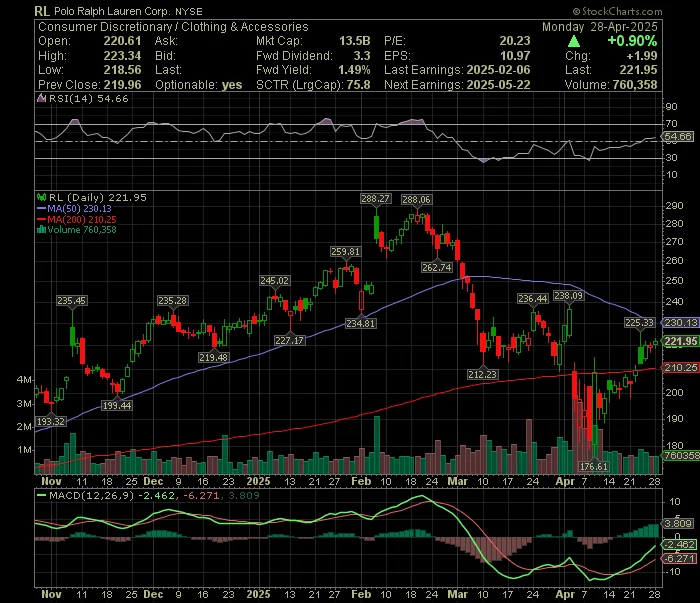Click the 225.33 price label

(x=639, y=323)
